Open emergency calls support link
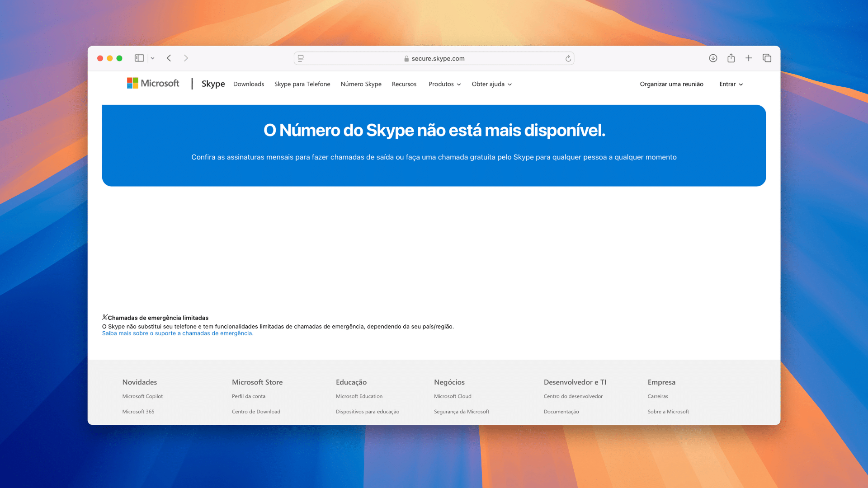This screenshot has height=488, width=868. pos(178,333)
